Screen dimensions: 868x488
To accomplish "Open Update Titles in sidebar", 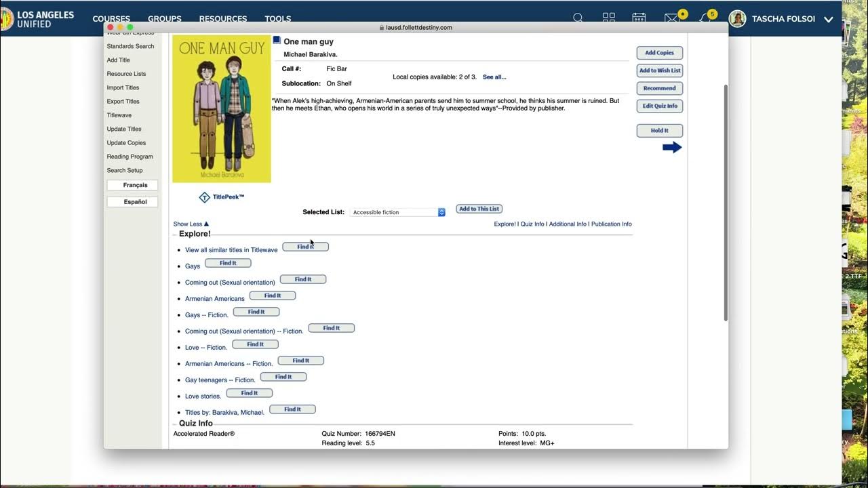I will click(x=124, y=129).
